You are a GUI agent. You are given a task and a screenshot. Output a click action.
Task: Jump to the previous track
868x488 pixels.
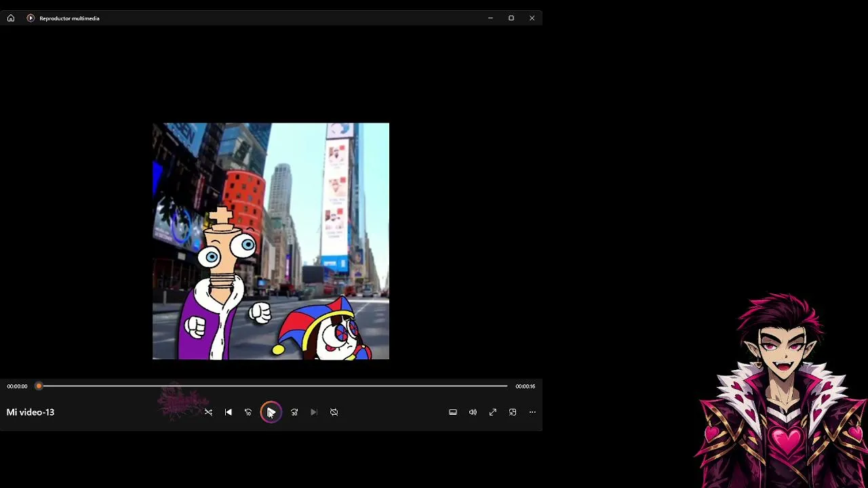pyautogui.click(x=229, y=412)
